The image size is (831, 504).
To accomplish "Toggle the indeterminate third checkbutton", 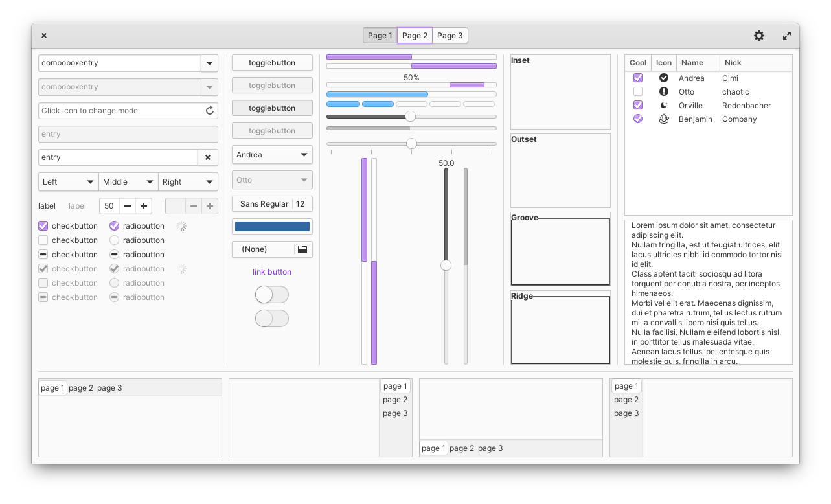I will pos(43,255).
